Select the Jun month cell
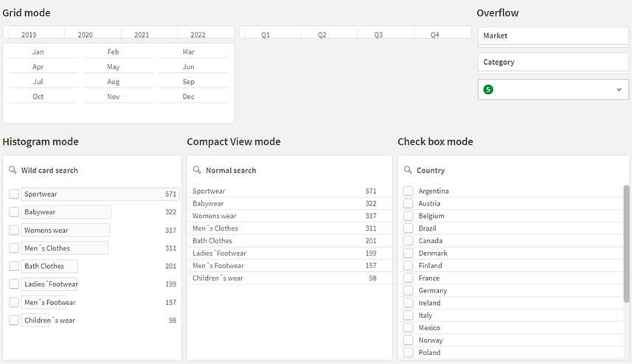 pos(193,66)
